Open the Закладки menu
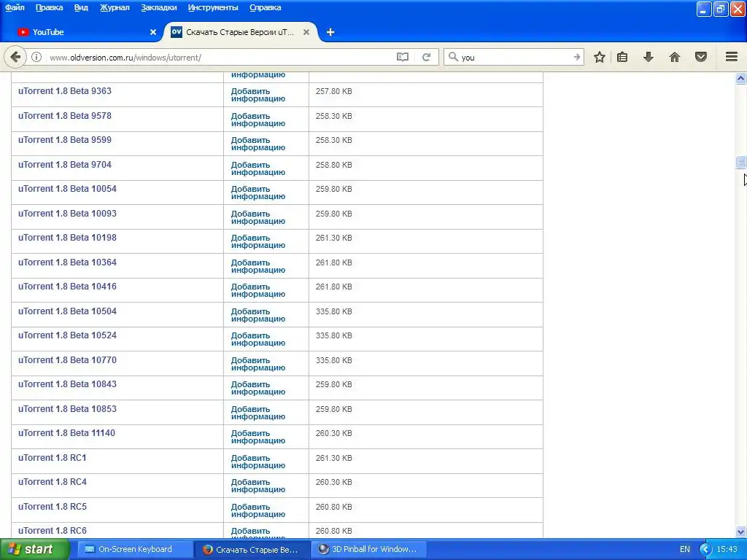The height and width of the screenshot is (560, 747). [158, 7]
